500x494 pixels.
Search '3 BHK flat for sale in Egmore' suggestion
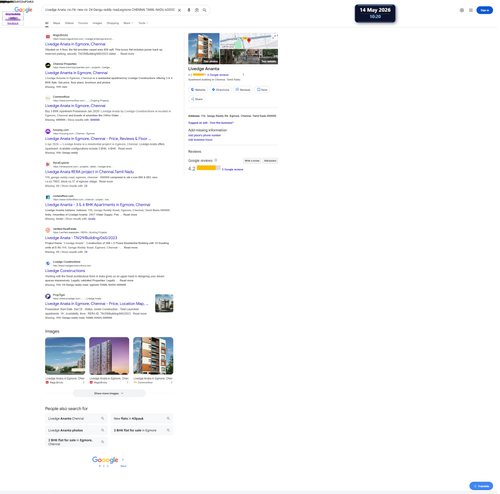[142, 430]
